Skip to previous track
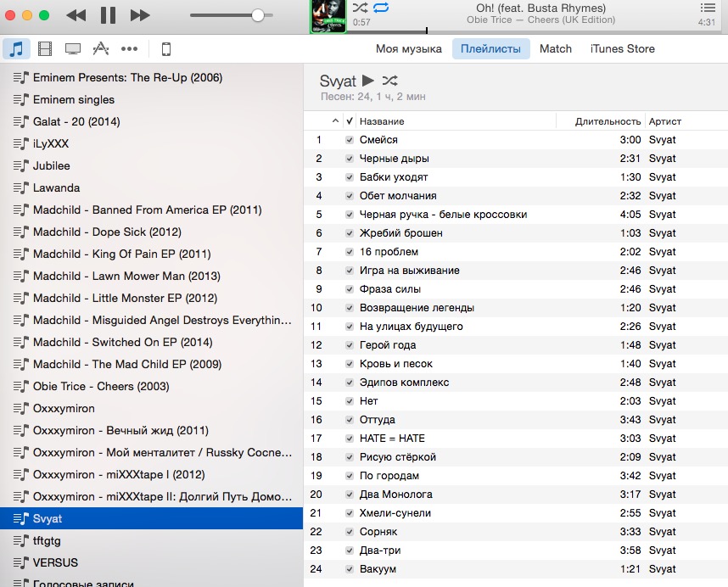This screenshot has height=587, width=728. [76, 15]
